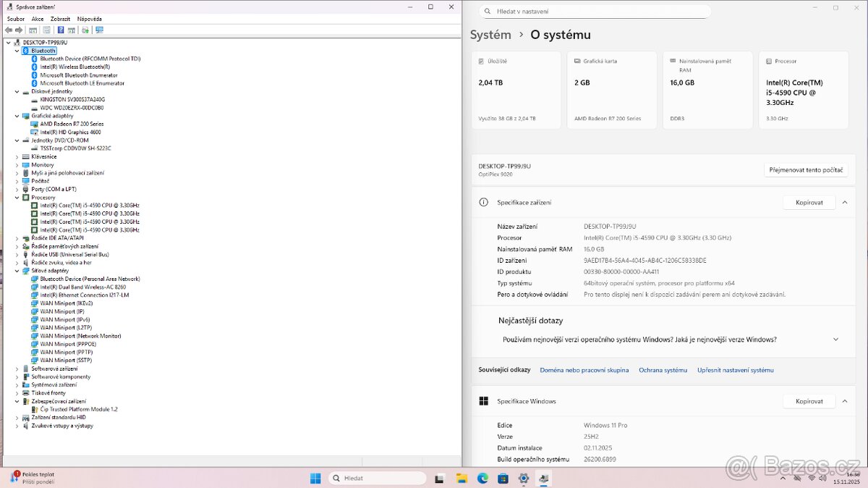Click the Back navigation arrow in Device Manager

coord(9,30)
